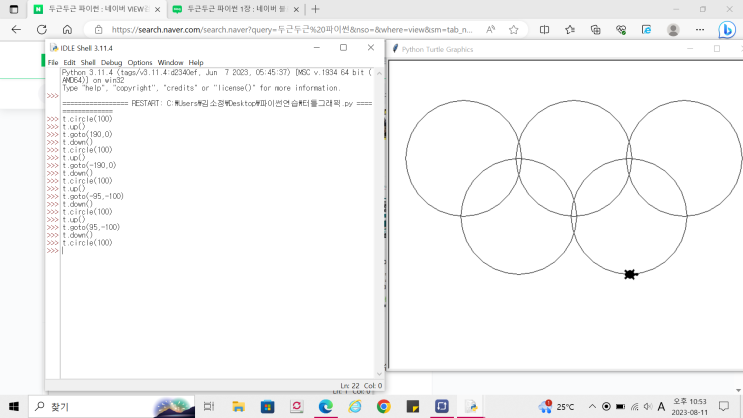Screen dimensions: 743x418
Task: Open the Edge profile avatar icon
Action: (x=673, y=30)
